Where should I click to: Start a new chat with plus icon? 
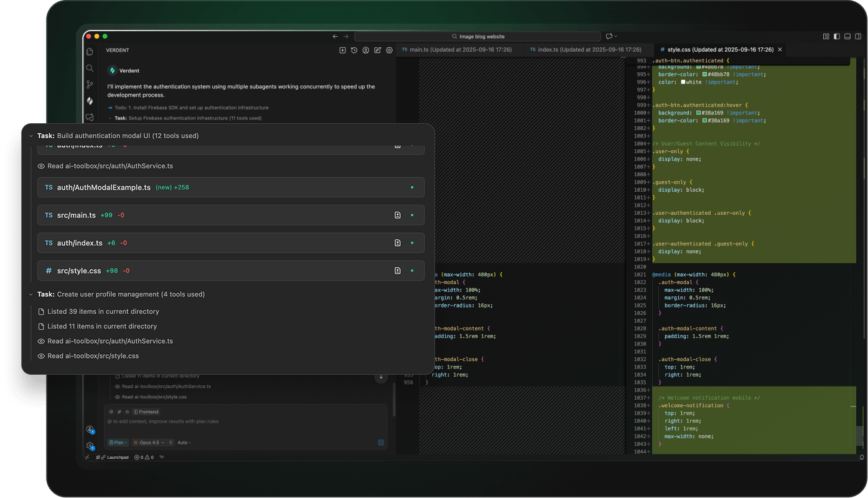point(342,50)
